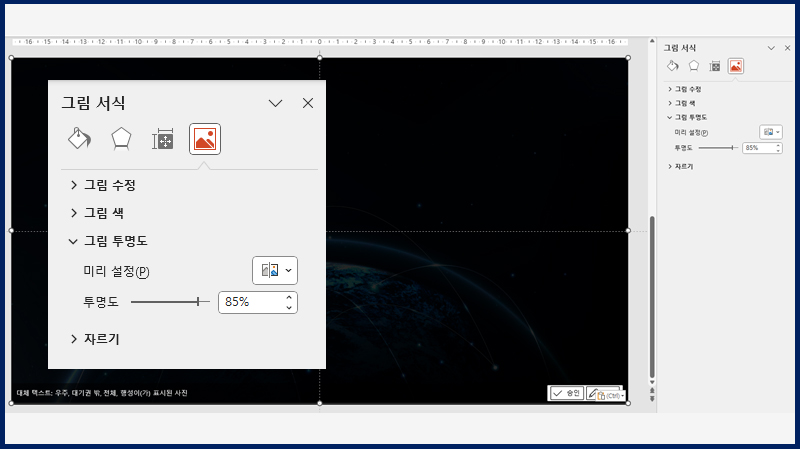Open 미리 설정 preset dropdown in enlarged callout
The width and height of the screenshot is (800, 449).
point(275,270)
